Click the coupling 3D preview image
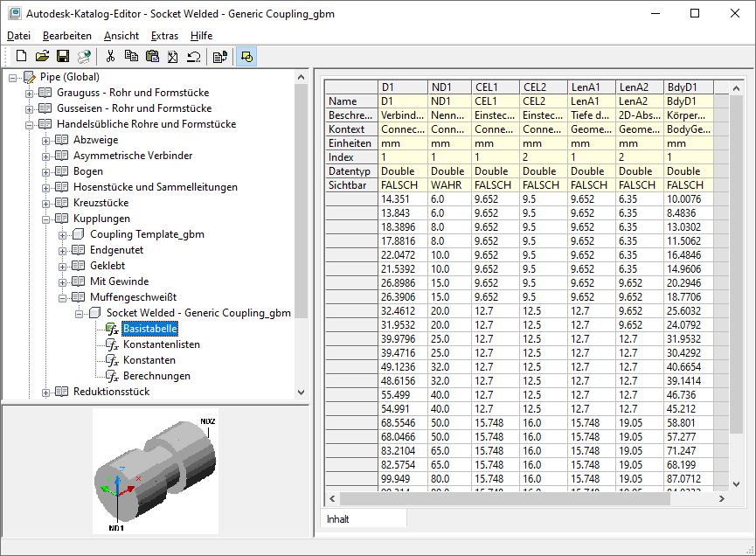Image resolution: width=756 pixels, height=556 pixels. tap(155, 470)
